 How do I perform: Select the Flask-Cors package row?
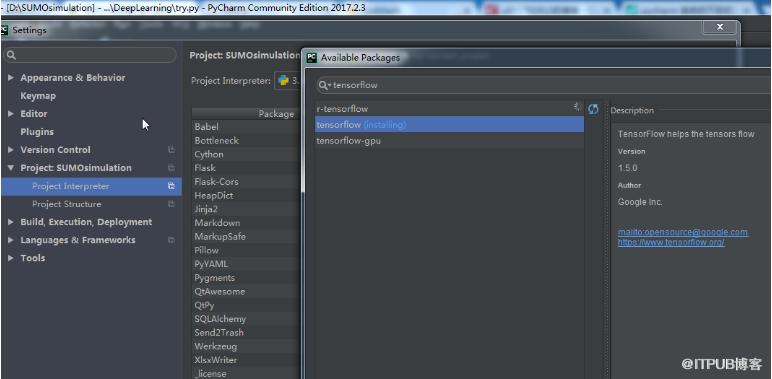[x=246, y=182]
